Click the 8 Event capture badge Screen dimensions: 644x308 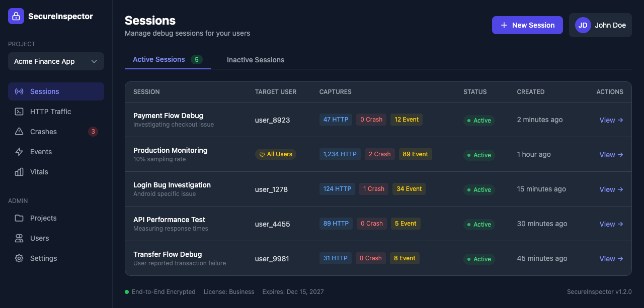[x=405, y=258]
